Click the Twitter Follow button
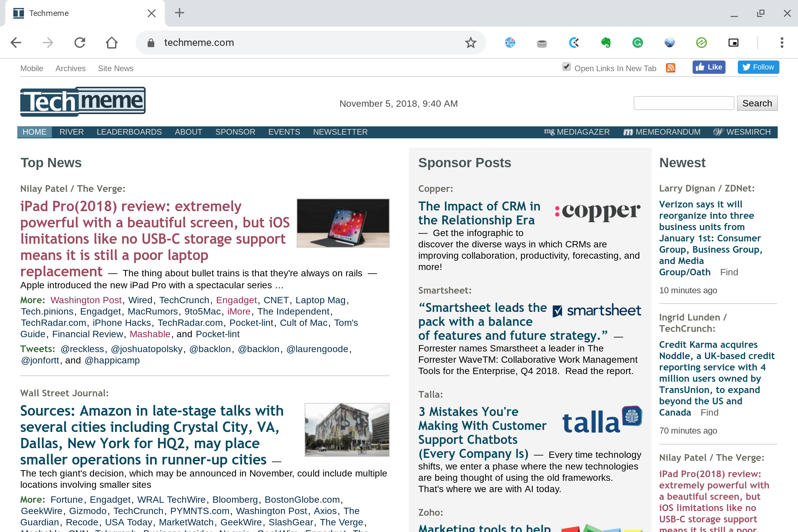Image resolution: width=798 pixels, height=532 pixels. point(758,67)
